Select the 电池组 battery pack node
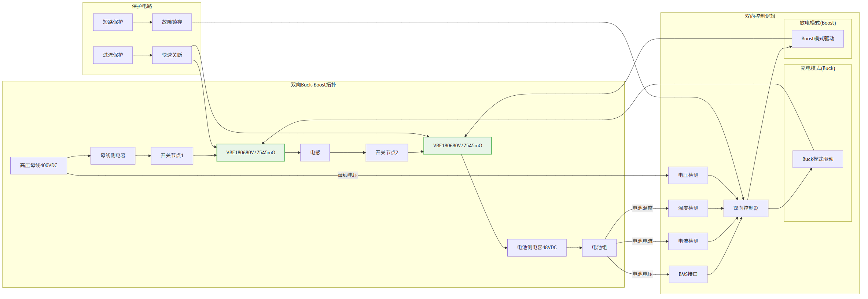This screenshot has width=868, height=299. point(599,248)
